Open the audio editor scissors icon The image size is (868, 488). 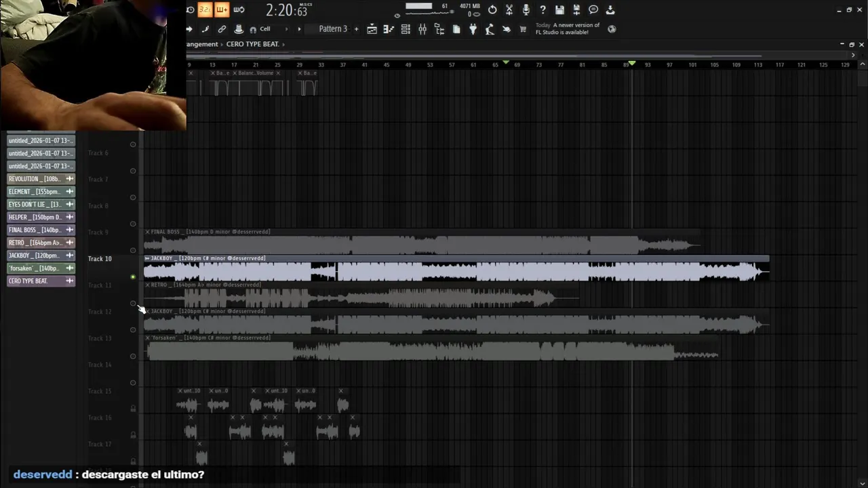pyautogui.click(x=509, y=9)
